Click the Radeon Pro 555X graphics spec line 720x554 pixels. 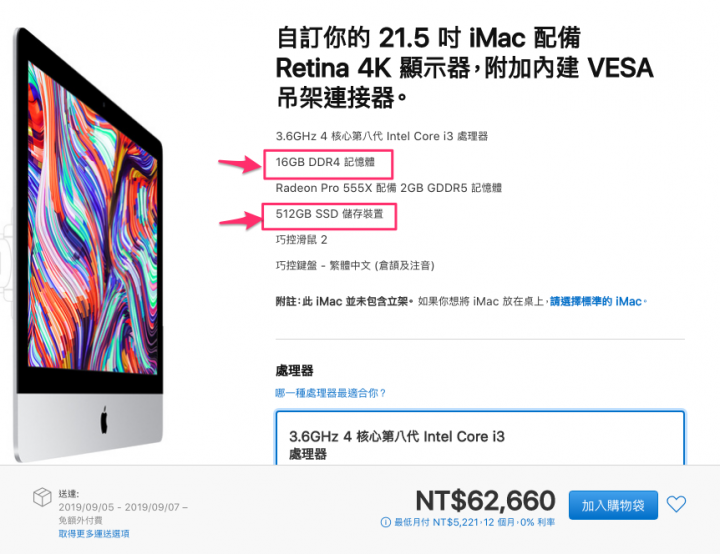pyautogui.click(x=388, y=188)
